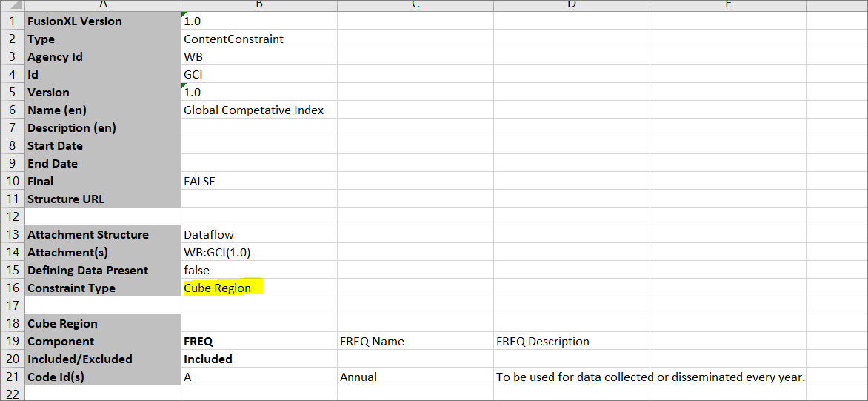Select the FALSE value in Final row
This screenshot has width=868, height=401.
(x=199, y=182)
